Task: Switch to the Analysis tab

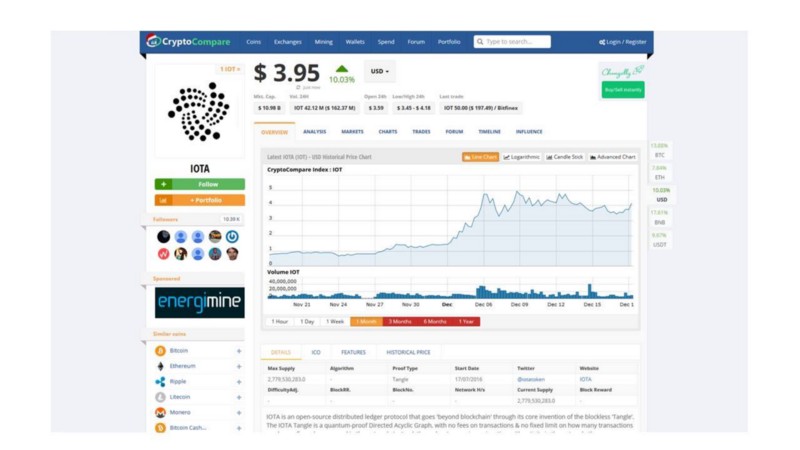Action: click(x=314, y=132)
